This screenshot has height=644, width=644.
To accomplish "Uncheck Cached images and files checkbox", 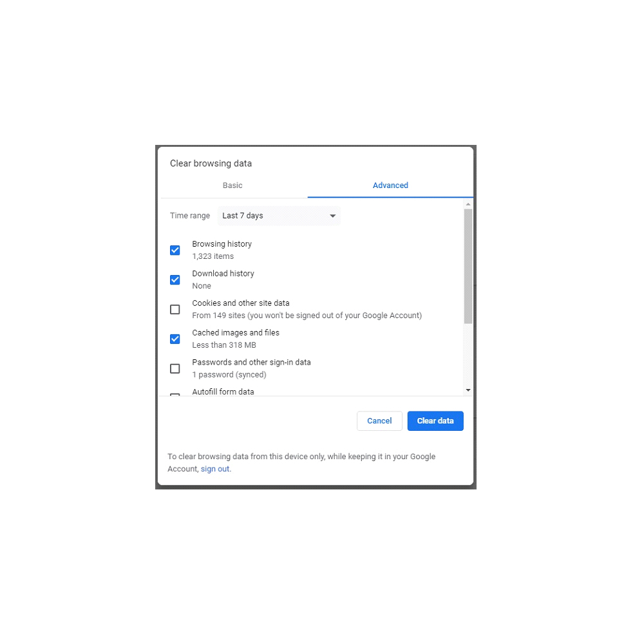I will (175, 339).
